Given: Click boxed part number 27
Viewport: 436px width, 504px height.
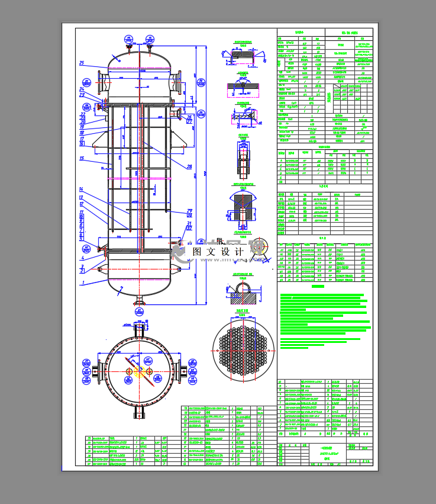Looking at the screenshot, I should (x=189, y=121).
